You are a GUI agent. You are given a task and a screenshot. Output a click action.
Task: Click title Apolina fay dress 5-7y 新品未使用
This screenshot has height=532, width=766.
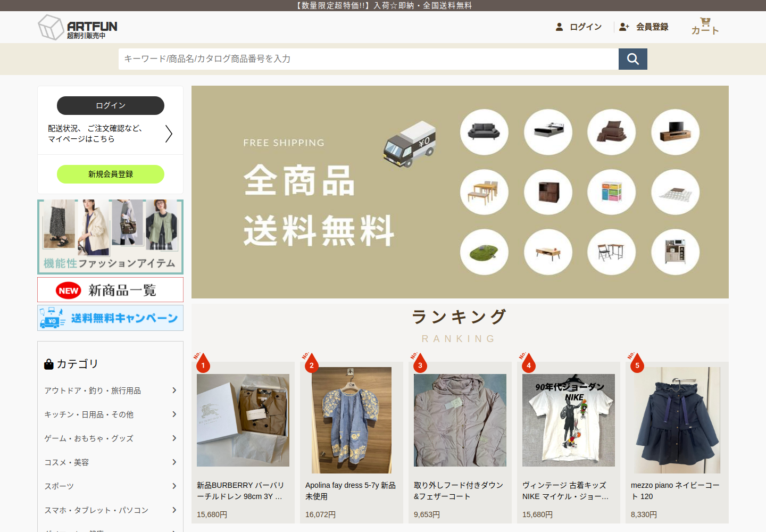pos(351,491)
